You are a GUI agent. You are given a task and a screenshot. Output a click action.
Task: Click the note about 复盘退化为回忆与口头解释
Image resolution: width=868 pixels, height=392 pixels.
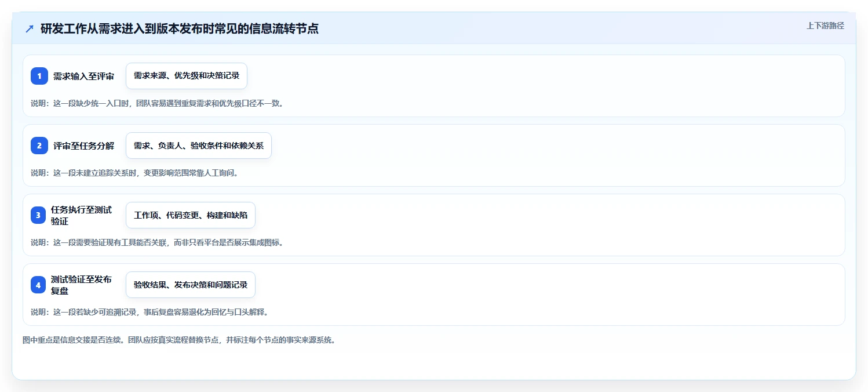(x=149, y=312)
